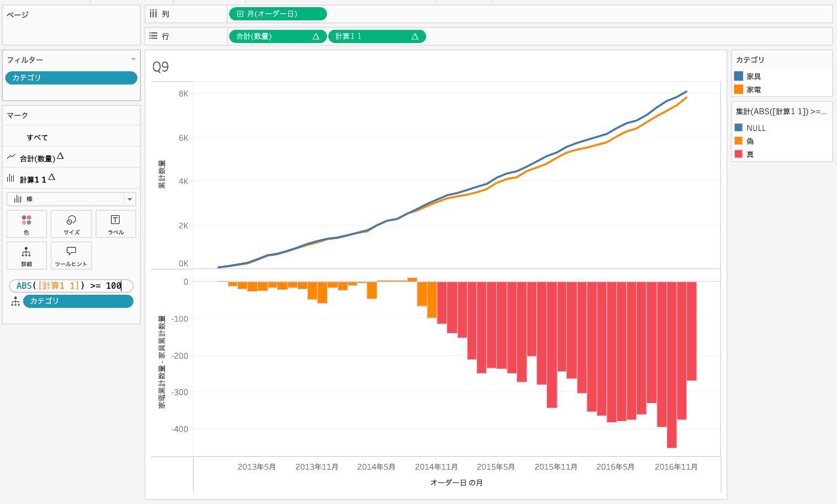Viewport: 837px width, 504px height.
Task: Click the Q9 worksheet title
Action: tap(161, 67)
